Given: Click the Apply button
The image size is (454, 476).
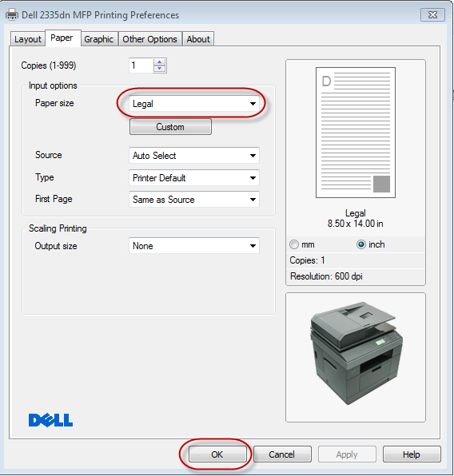Looking at the screenshot, I should coord(347,454).
